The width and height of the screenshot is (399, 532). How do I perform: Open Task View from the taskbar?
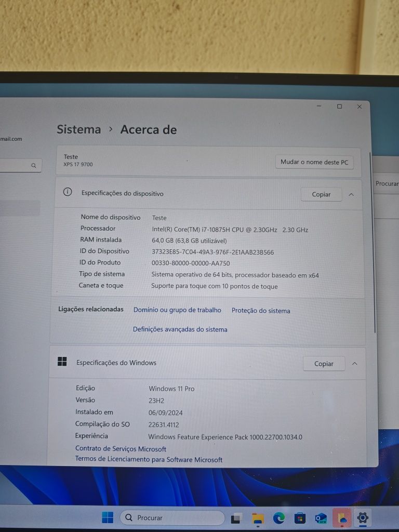(236, 518)
